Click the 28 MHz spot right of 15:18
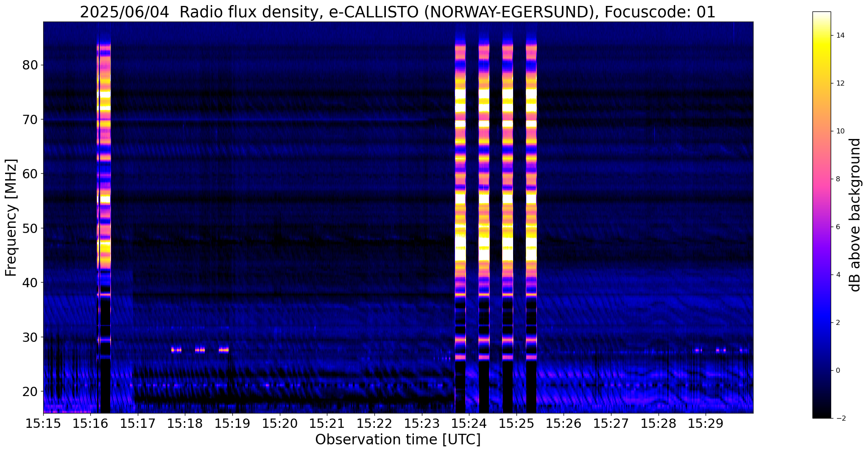Image resolution: width=868 pixels, height=452 pixels. tap(200, 350)
